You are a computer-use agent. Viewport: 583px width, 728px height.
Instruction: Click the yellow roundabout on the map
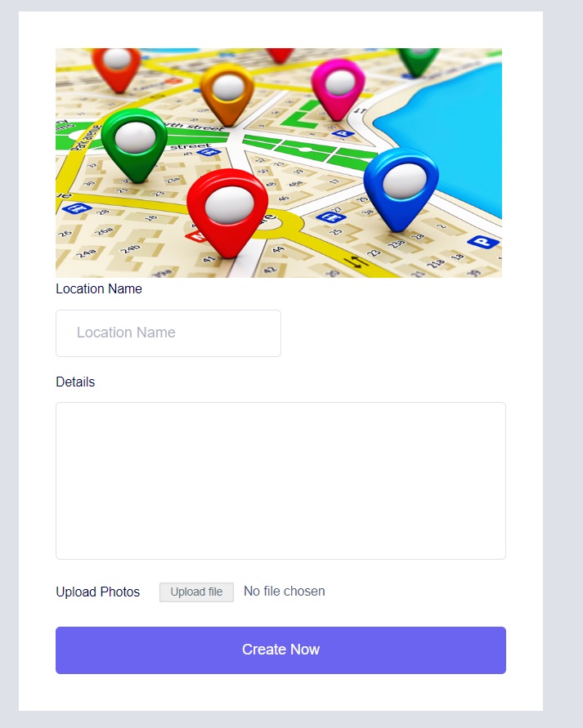click(275, 224)
